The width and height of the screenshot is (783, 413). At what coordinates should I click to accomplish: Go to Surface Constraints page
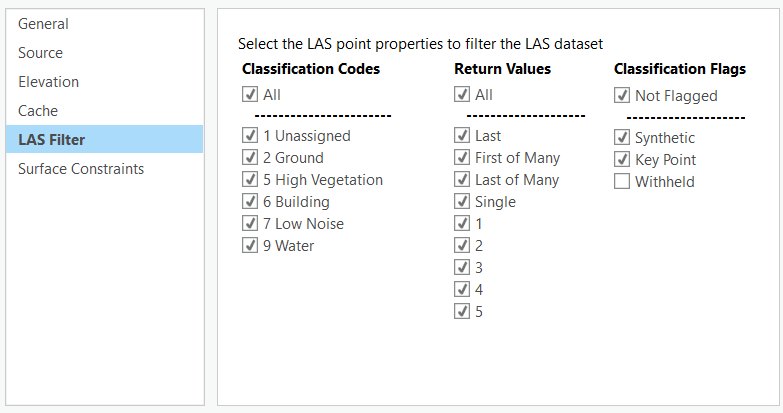pyautogui.click(x=81, y=169)
